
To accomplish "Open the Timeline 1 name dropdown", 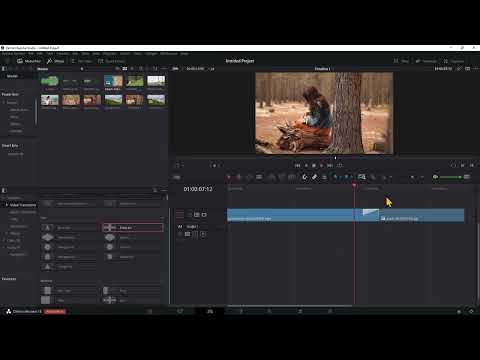I will (323, 69).
